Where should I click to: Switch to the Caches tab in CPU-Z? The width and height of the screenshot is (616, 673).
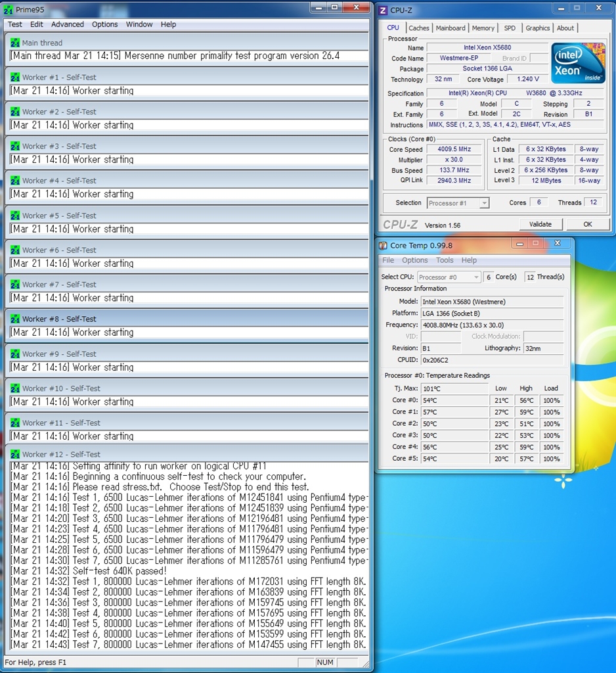point(419,28)
